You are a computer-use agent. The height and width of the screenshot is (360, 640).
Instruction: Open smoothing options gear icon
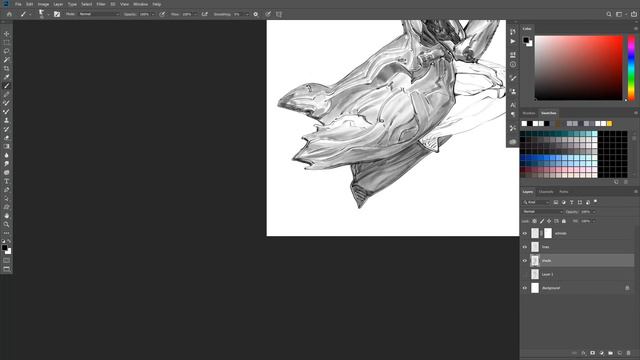click(x=256, y=14)
